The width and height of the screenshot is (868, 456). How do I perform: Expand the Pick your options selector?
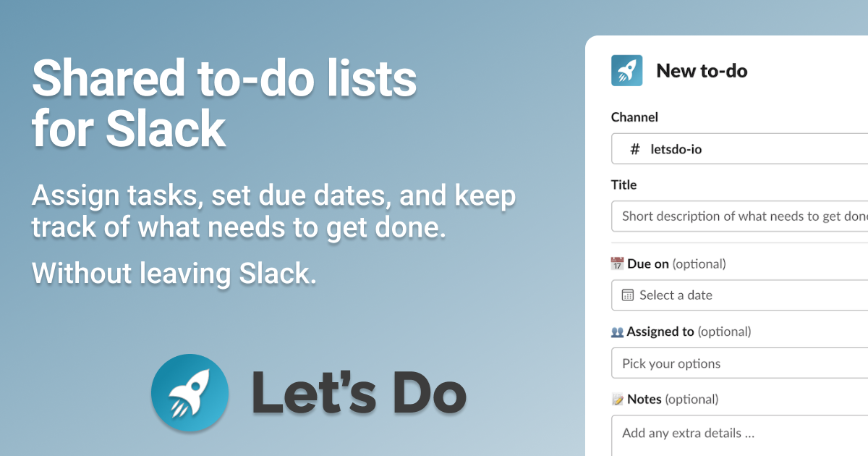(739, 363)
